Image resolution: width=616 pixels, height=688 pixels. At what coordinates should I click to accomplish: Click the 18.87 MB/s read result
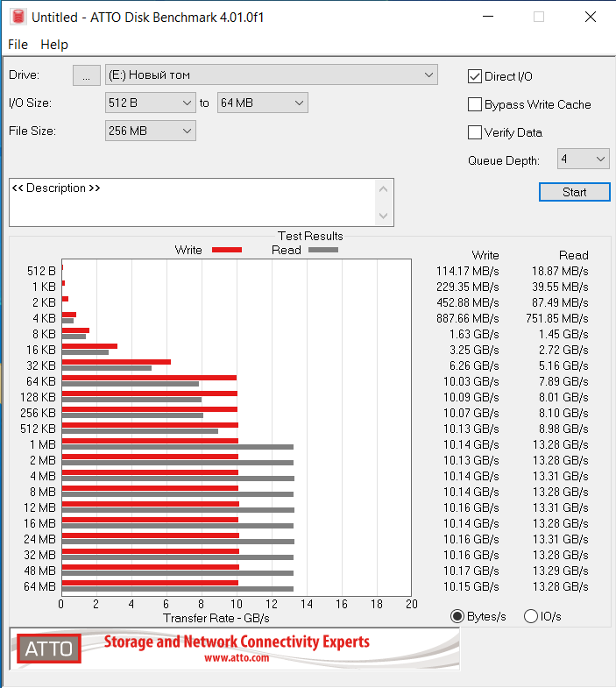click(x=560, y=271)
